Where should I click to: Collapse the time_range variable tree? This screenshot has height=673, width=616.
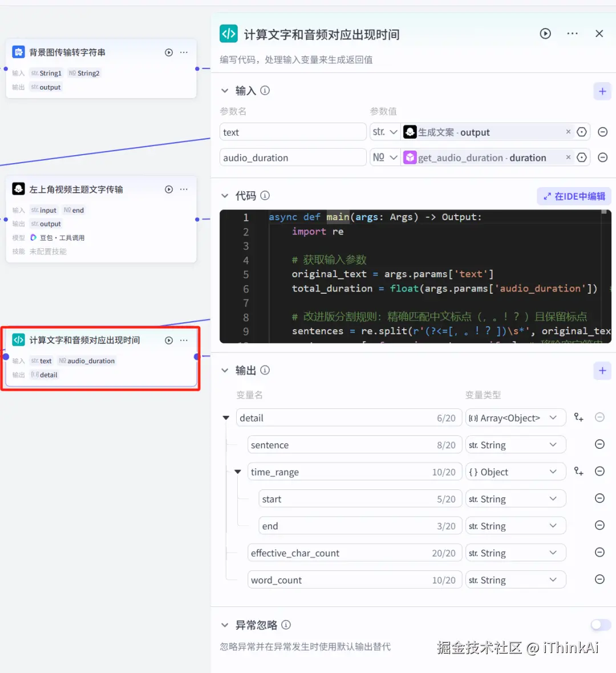tap(238, 472)
